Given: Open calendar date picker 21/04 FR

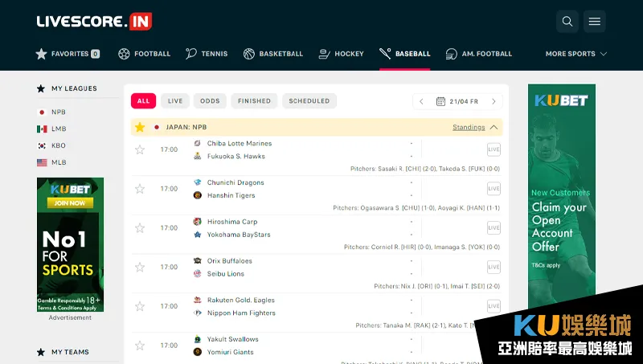Looking at the screenshot, I should pos(457,101).
